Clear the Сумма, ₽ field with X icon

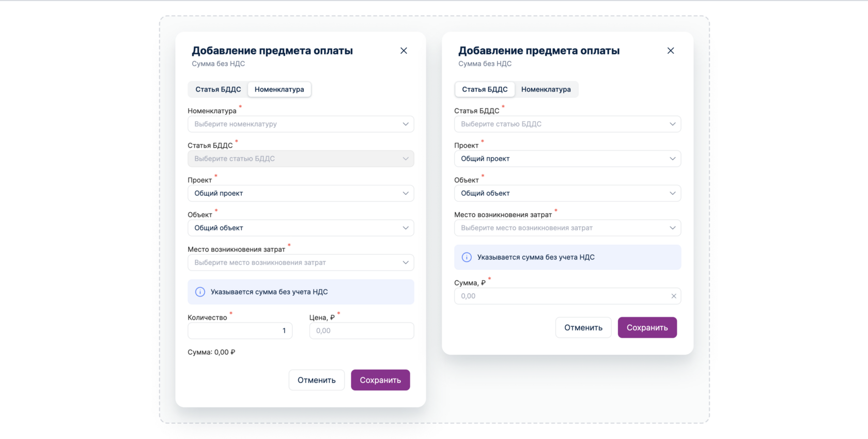click(x=674, y=296)
